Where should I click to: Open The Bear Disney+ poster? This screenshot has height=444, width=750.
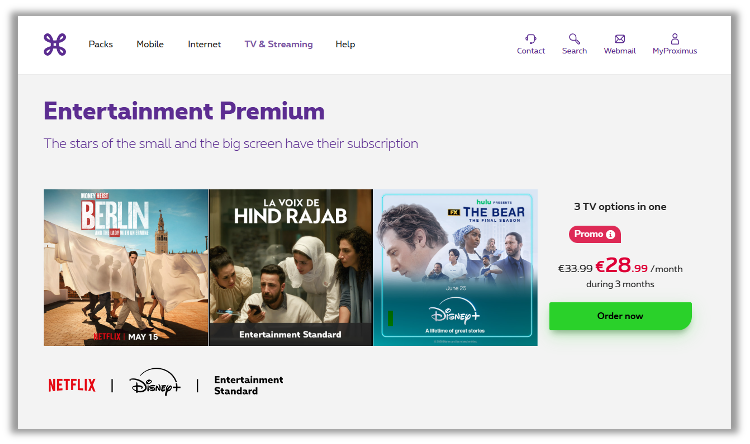click(456, 267)
